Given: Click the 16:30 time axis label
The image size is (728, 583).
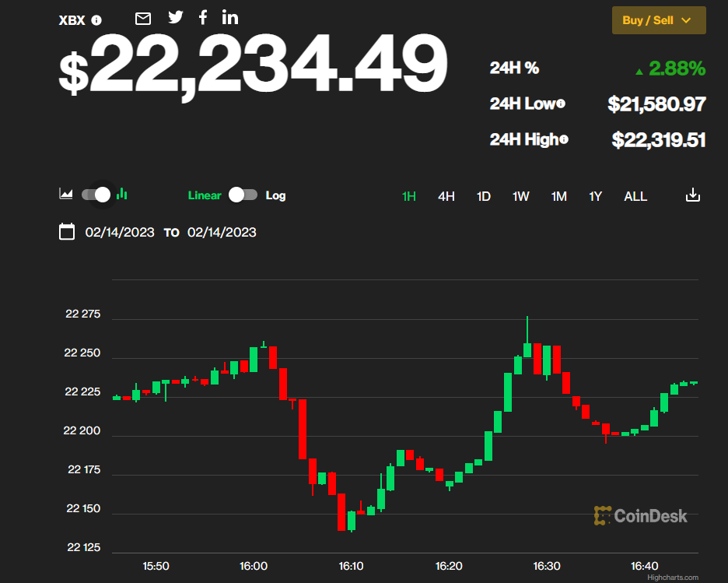Looking at the screenshot, I should 547,566.
